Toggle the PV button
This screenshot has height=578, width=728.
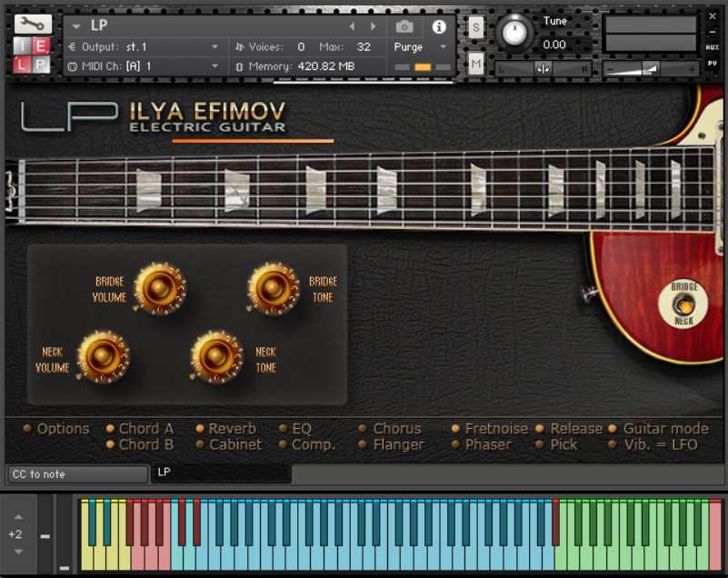tap(713, 63)
